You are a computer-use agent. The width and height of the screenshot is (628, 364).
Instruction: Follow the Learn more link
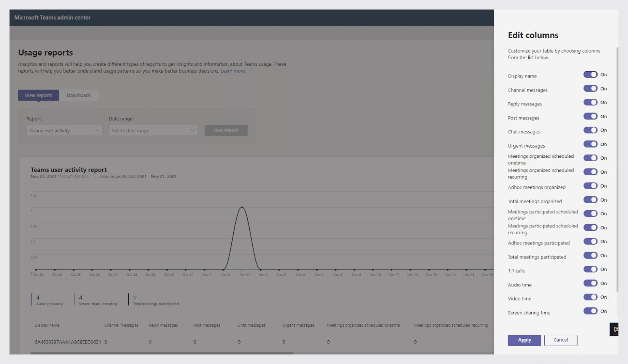(233, 71)
